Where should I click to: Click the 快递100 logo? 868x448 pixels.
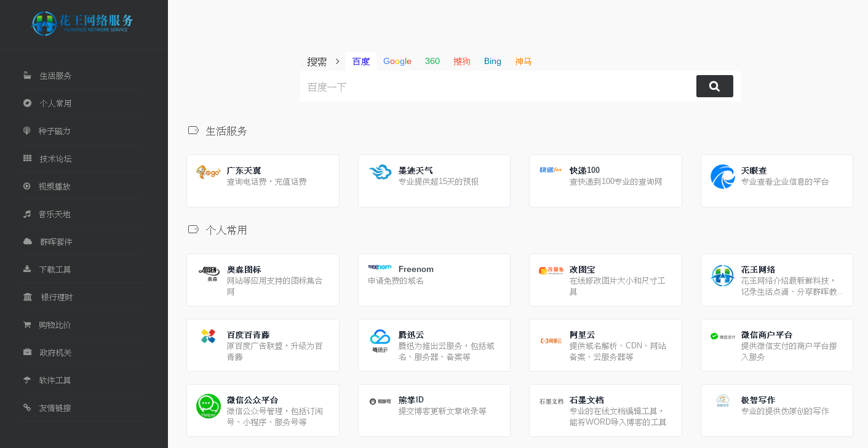[x=551, y=170]
